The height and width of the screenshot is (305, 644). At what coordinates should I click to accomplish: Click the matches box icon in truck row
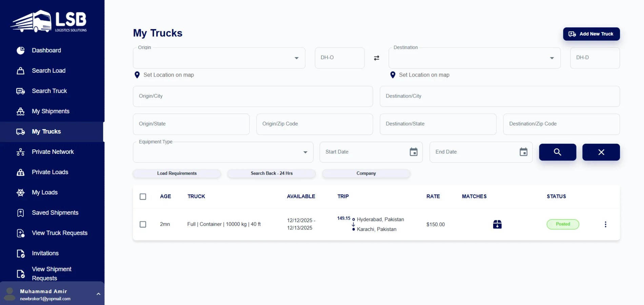497,224
